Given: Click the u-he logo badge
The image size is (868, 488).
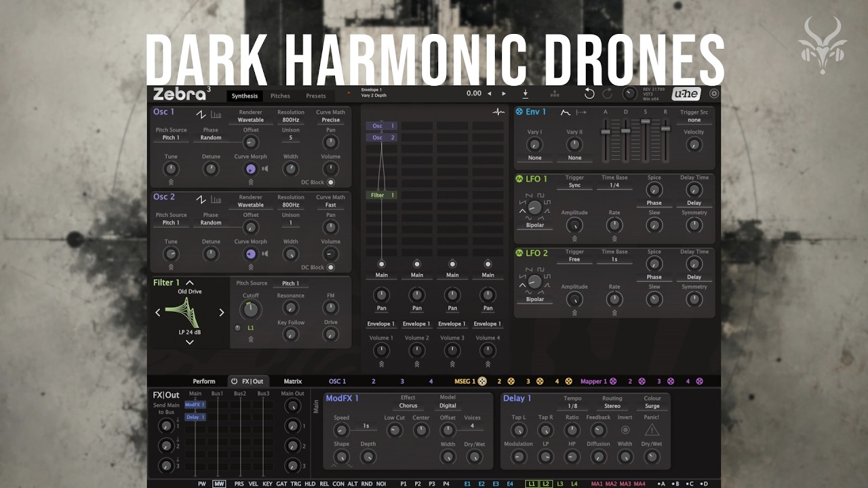Looking at the screenshot, I should click(x=687, y=94).
